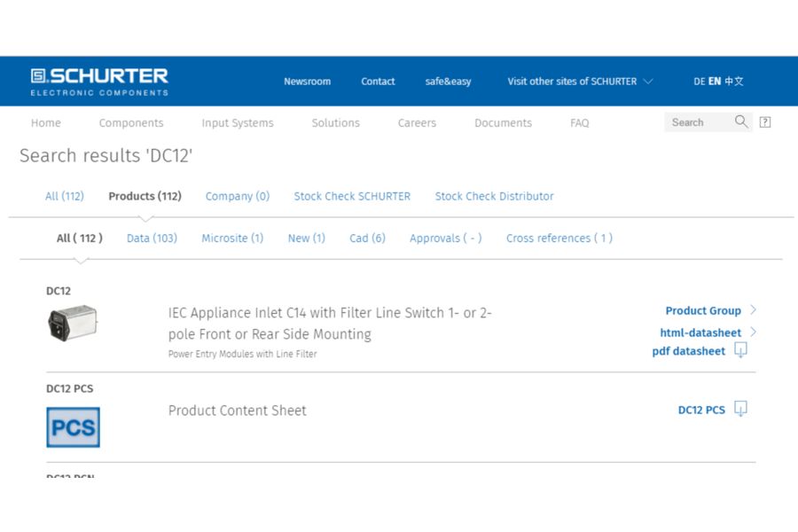Open the Components menu
The height and width of the screenshot is (532, 798).
click(x=131, y=122)
